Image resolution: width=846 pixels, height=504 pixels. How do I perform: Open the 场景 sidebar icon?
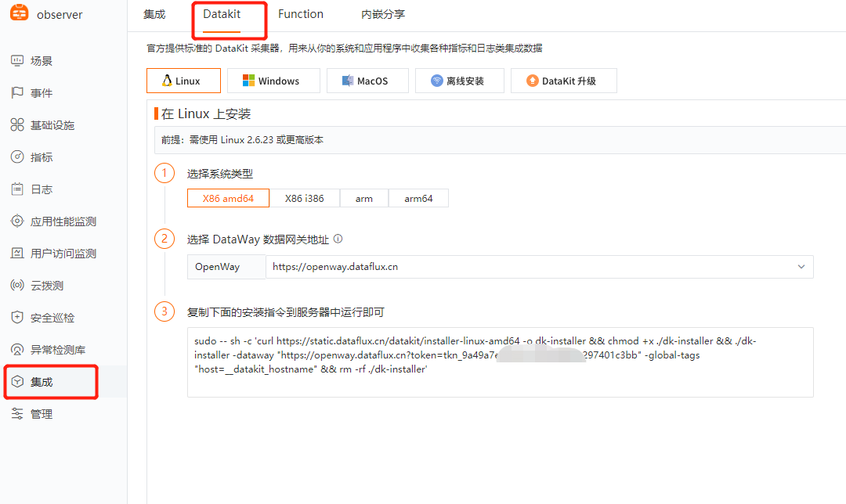[x=17, y=60]
